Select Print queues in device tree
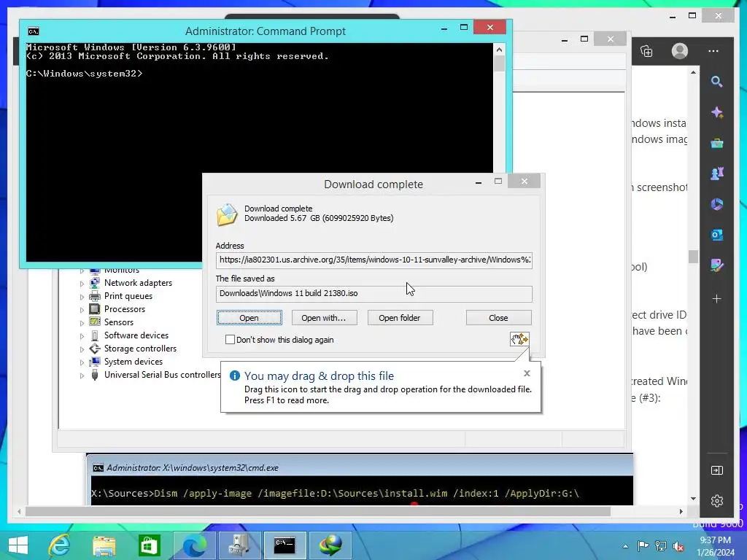The height and width of the screenshot is (560, 747). pyautogui.click(x=128, y=296)
